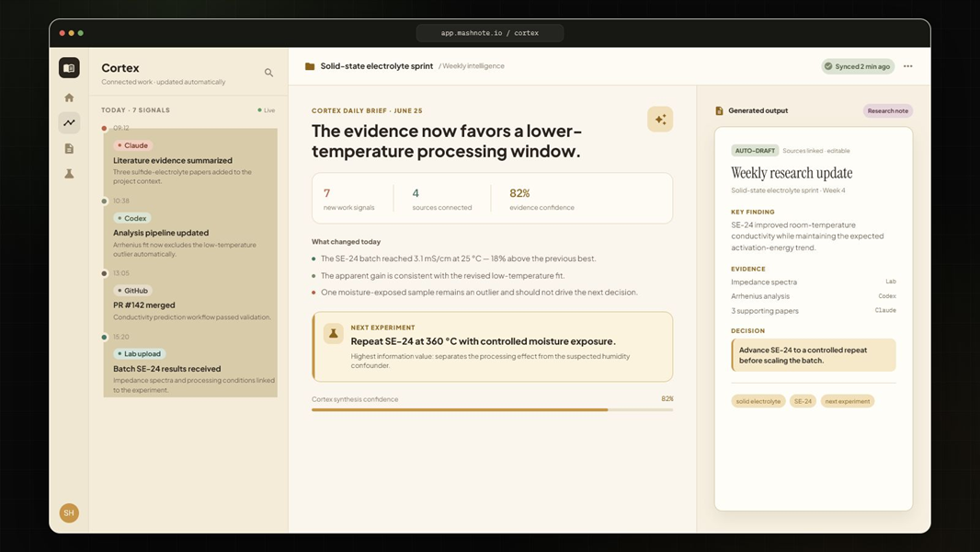This screenshot has height=552, width=980.
Task: Click the Impedance spectra evidence row
Action: click(x=813, y=282)
